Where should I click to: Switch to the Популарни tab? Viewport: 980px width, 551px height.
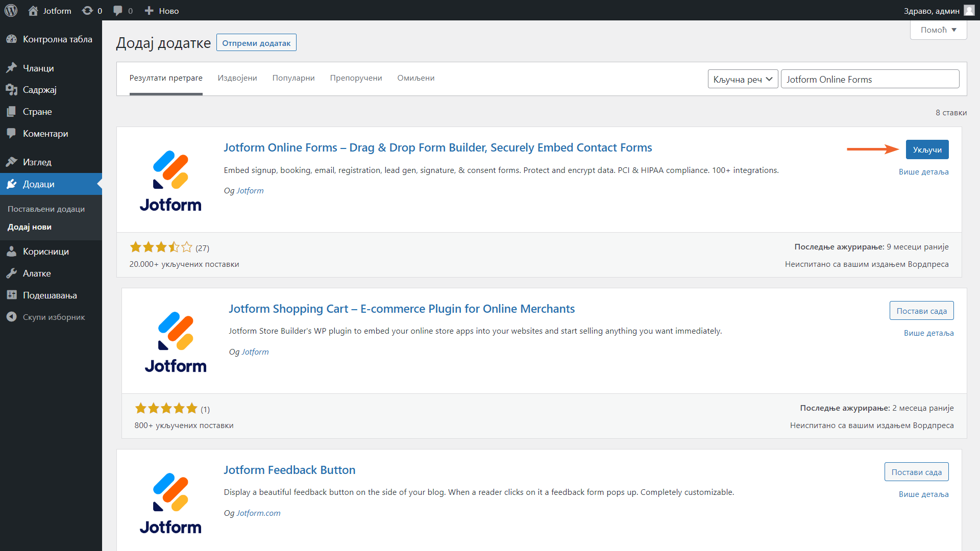[x=293, y=78]
